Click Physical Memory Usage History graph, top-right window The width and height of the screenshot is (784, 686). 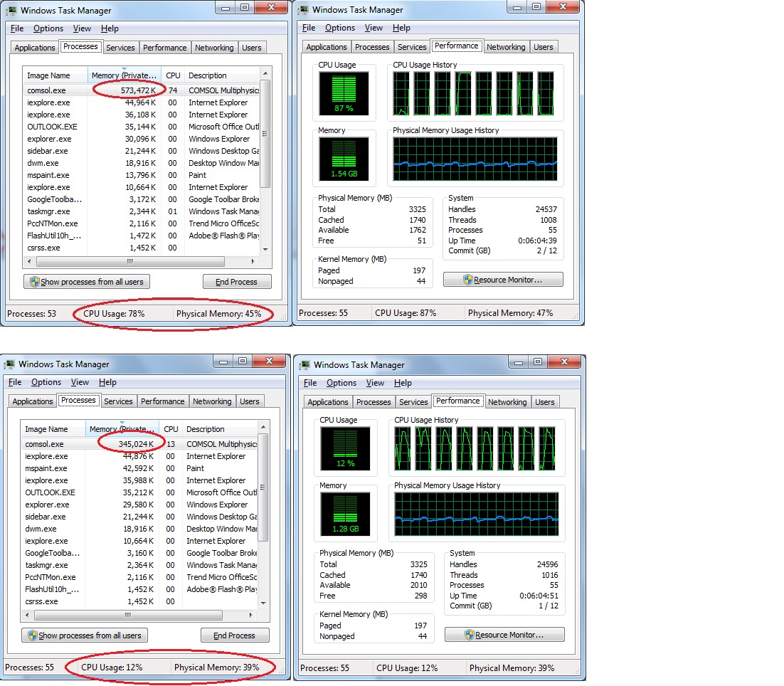475,159
